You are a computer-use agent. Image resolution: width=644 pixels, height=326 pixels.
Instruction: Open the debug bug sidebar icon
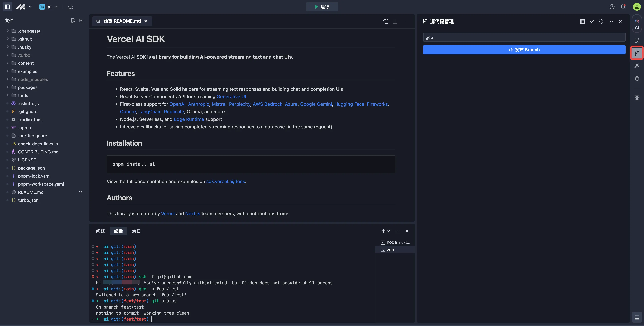pos(637,79)
